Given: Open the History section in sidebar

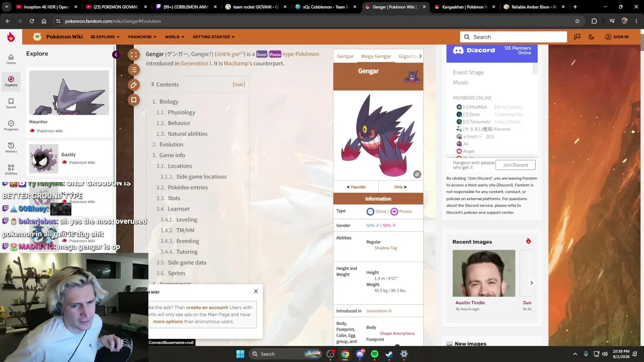Looking at the screenshot, I should click(11, 147).
